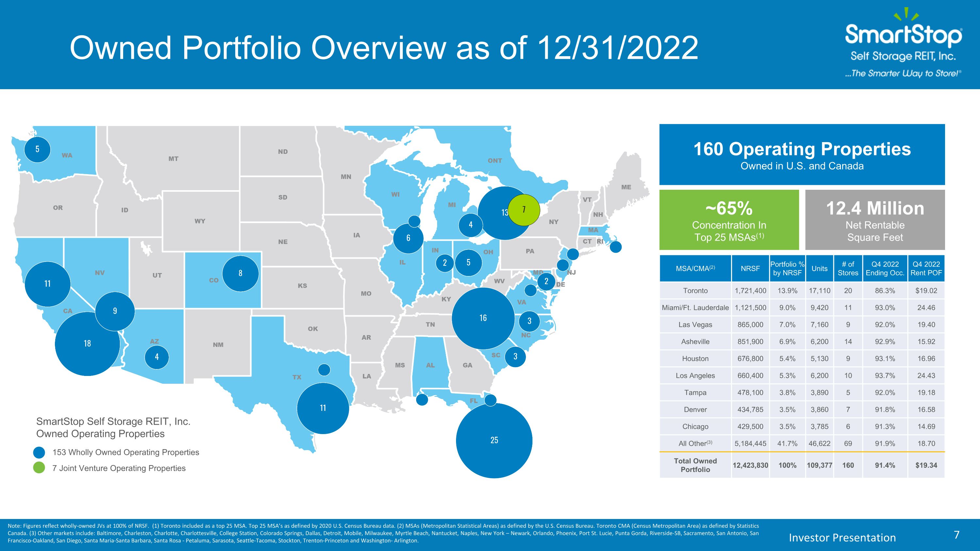
Task: Select the 11 bubble in Northern California
Action: (x=48, y=284)
